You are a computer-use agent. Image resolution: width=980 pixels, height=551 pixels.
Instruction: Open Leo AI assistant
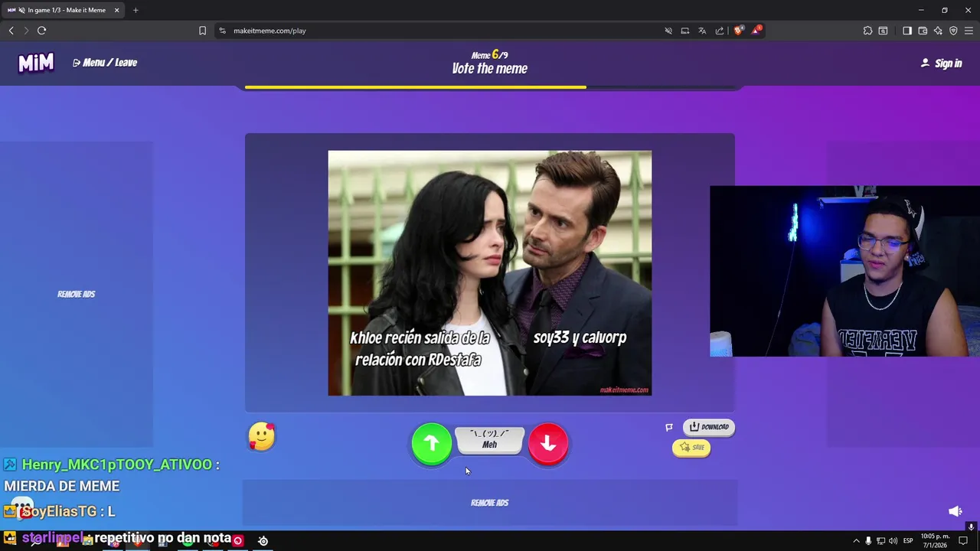pyautogui.click(x=938, y=31)
